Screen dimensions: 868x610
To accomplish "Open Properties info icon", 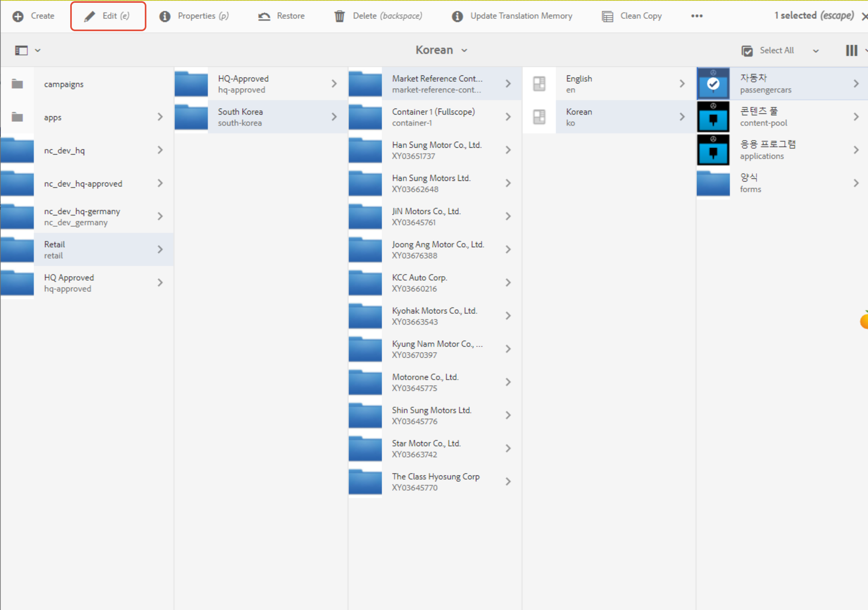I will [165, 16].
